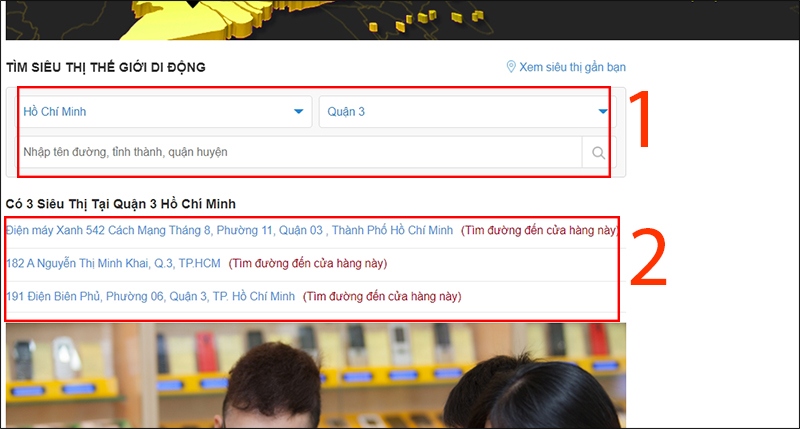Open the 191 Điện Biên Phủ store
The width and height of the screenshot is (800, 429).
[151, 296]
